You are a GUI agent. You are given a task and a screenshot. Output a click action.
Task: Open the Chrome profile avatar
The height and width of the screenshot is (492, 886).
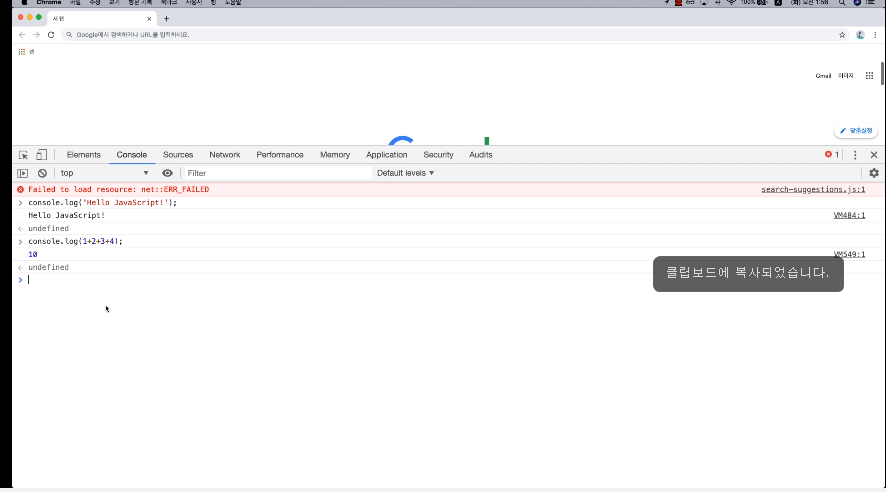pos(860,35)
